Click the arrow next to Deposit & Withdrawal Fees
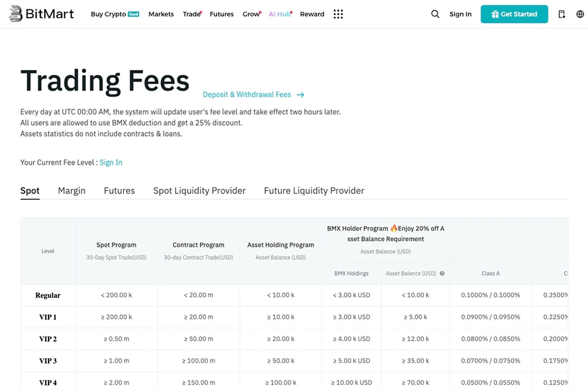This screenshot has height=388, width=588. 300,94
